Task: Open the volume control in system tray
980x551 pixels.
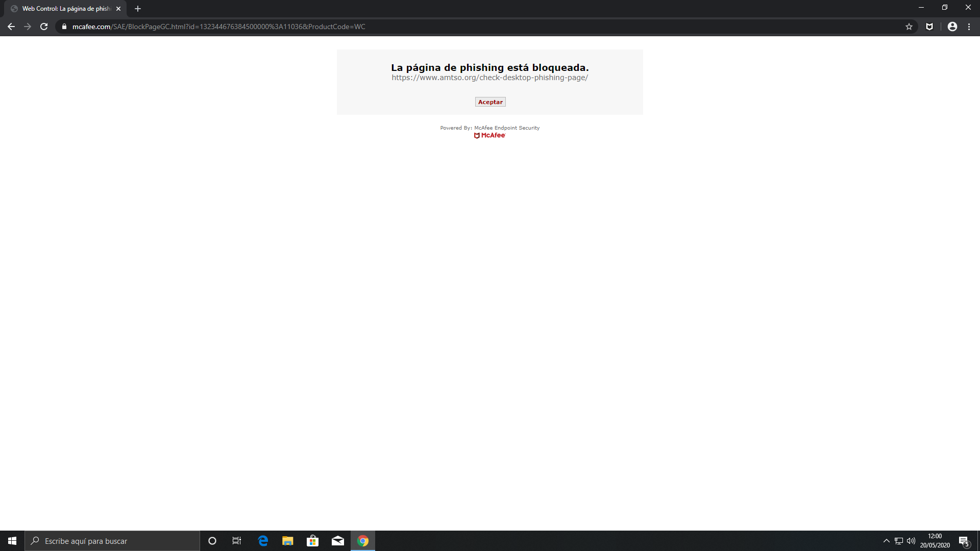Action: 911,541
